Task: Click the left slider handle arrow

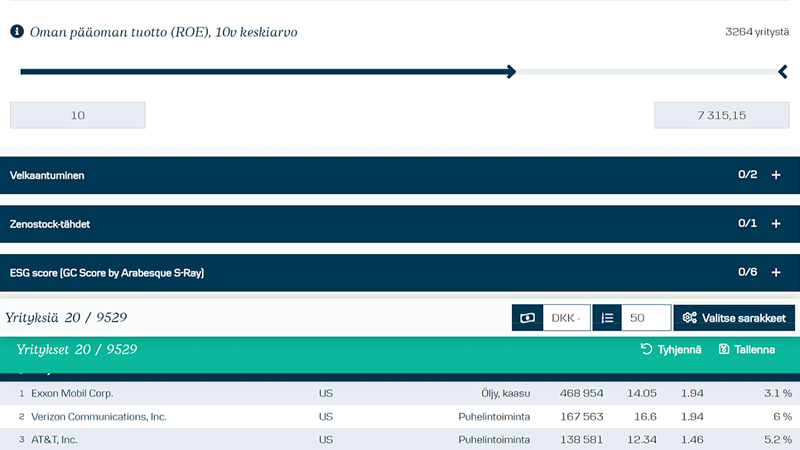Action: 510,72
